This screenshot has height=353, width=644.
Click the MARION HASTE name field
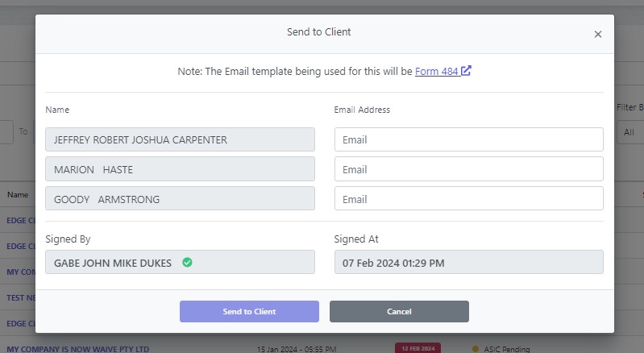pos(180,169)
